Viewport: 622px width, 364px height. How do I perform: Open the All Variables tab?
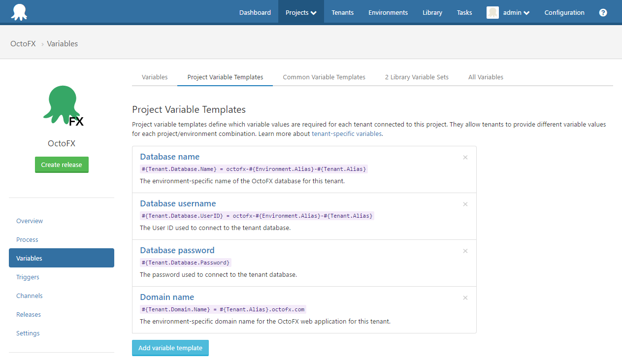coord(486,77)
